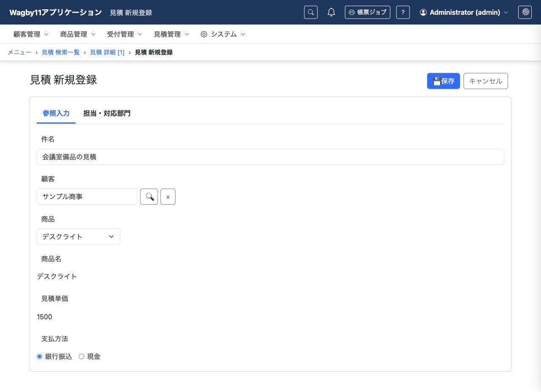541x392 pixels.
Task: Open the 受付管理 menu
Action: pos(124,34)
